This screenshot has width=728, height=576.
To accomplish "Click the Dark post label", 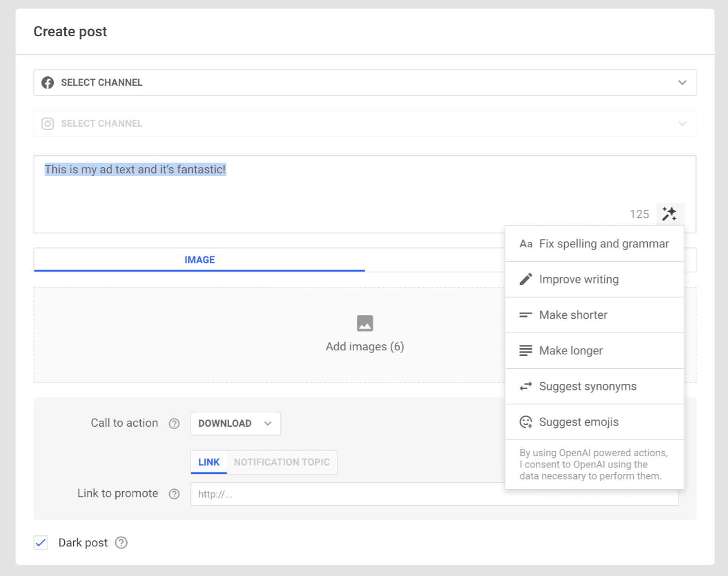I will tap(83, 543).
